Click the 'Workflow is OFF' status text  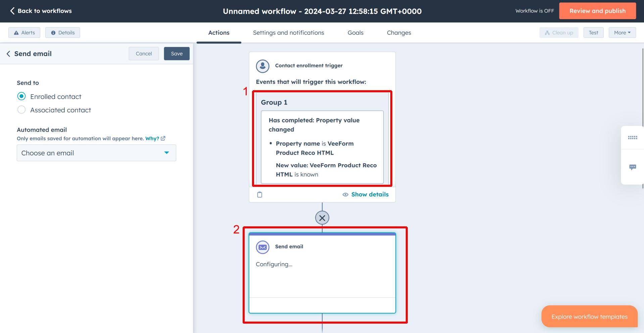(x=535, y=11)
